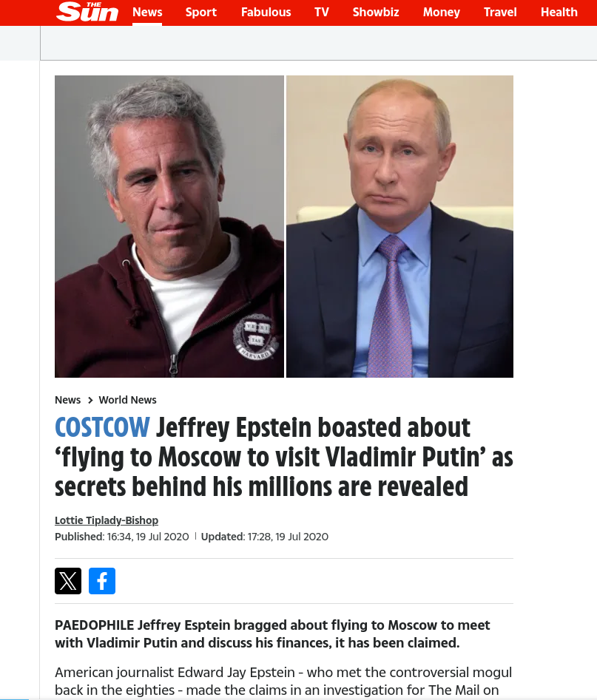Image resolution: width=597 pixels, height=700 pixels.
Task: Open the Health section
Action: [x=559, y=12]
